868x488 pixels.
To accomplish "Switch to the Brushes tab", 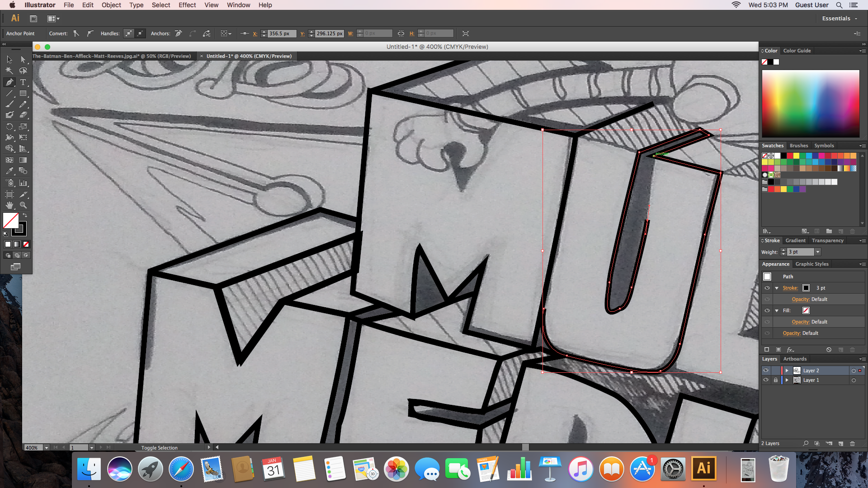I will (798, 145).
